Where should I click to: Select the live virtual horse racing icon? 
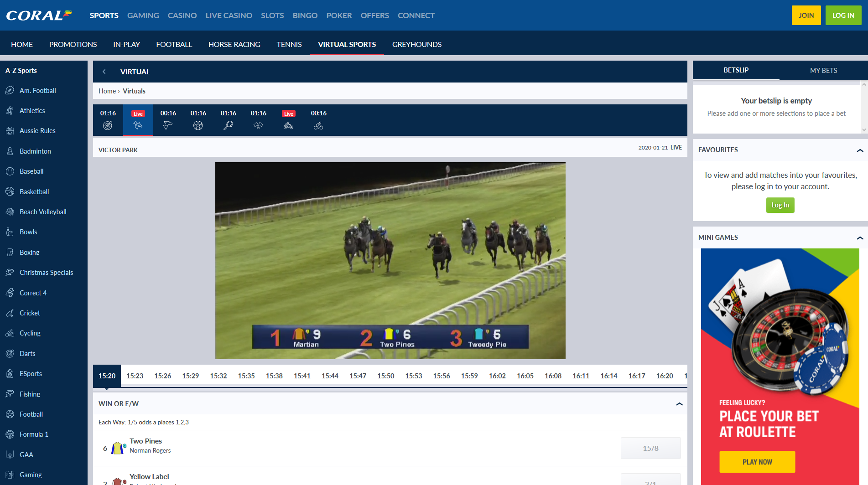(x=138, y=125)
